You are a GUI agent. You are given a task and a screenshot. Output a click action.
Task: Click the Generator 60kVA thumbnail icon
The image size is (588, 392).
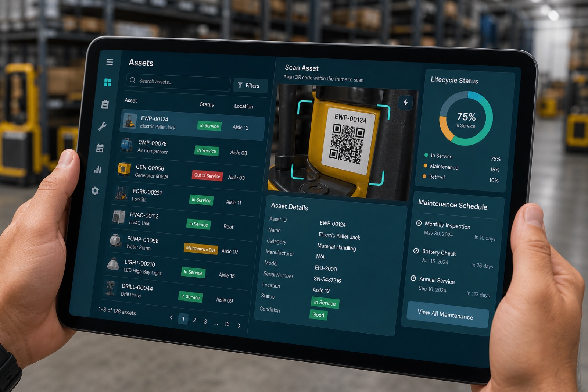click(x=124, y=169)
